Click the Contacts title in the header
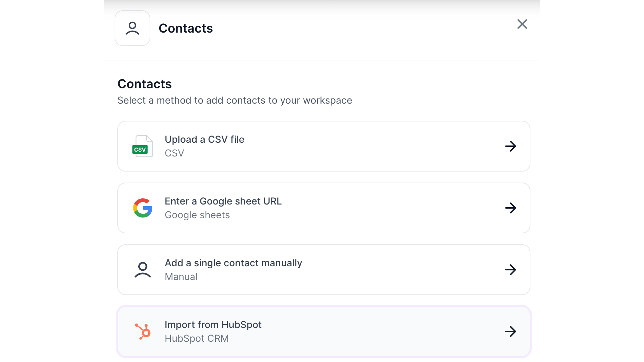The image size is (644, 362). (186, 28)
